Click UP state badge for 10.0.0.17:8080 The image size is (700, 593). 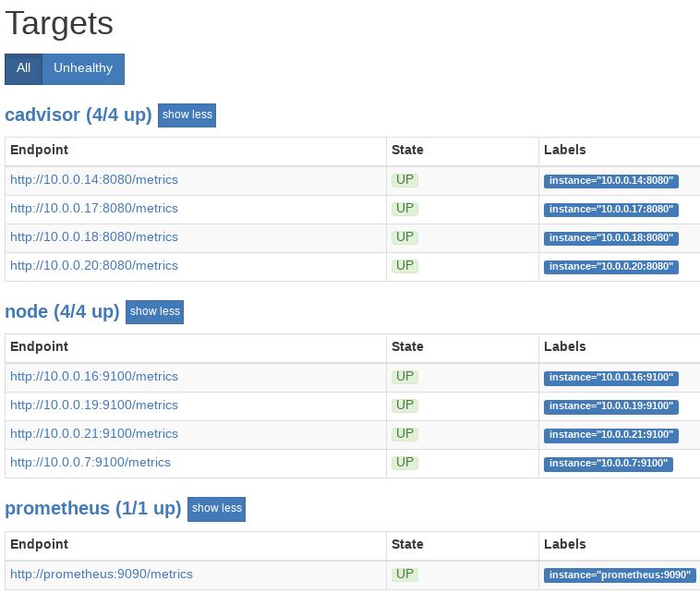[x=404, y=209]
